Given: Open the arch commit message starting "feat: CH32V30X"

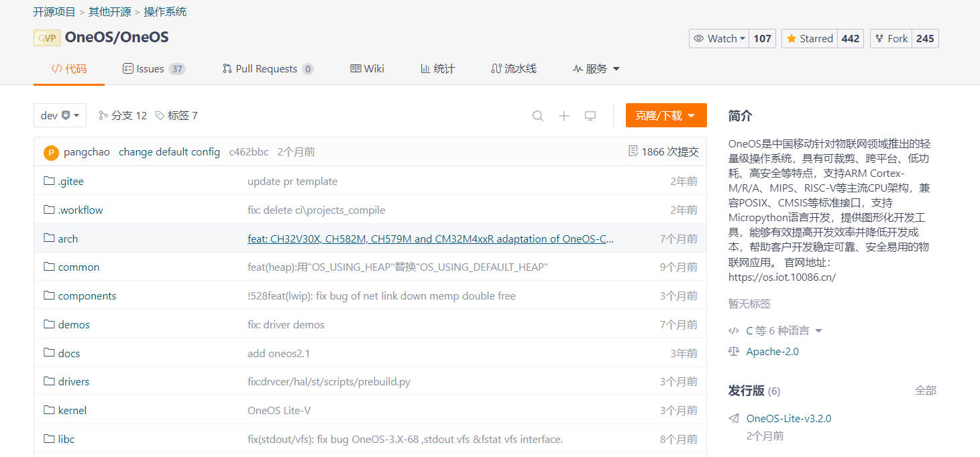Looking at the screenshot, I should [431, 239].
